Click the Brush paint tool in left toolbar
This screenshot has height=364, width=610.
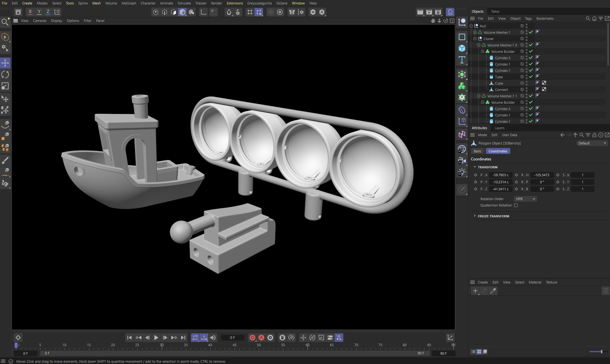coord(5,160)
